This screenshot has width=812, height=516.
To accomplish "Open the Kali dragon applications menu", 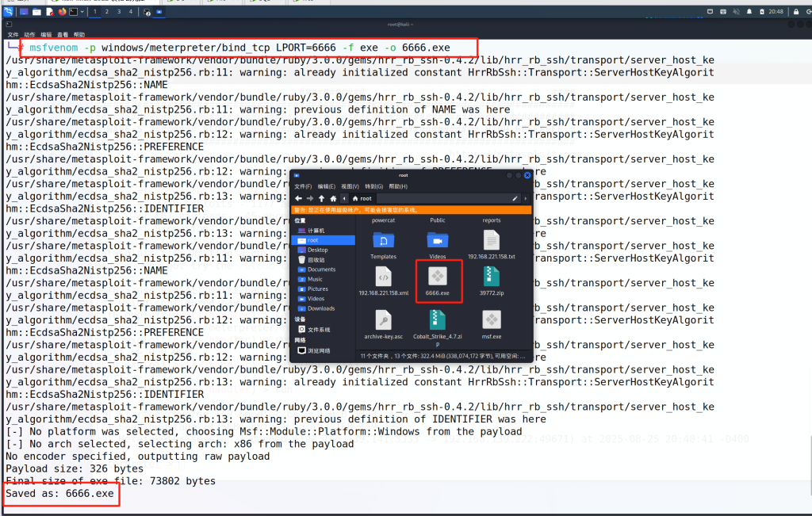I will (x=8, y=11).
